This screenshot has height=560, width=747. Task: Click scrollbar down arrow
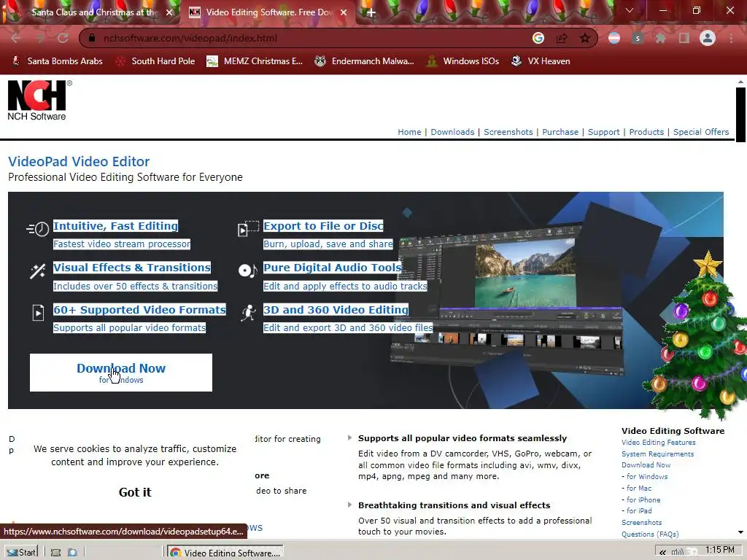[740, 532]
